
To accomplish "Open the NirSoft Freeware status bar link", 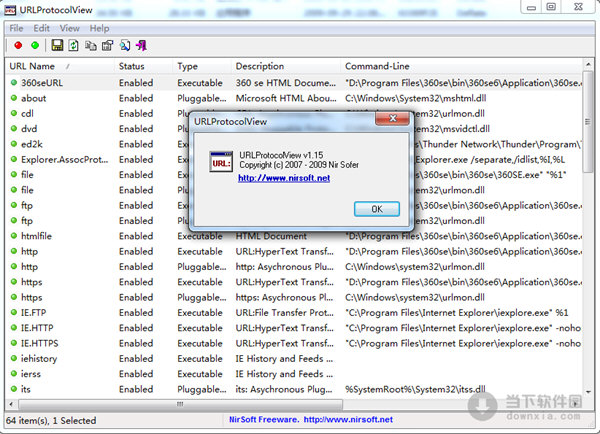I will tap(311, 419).
